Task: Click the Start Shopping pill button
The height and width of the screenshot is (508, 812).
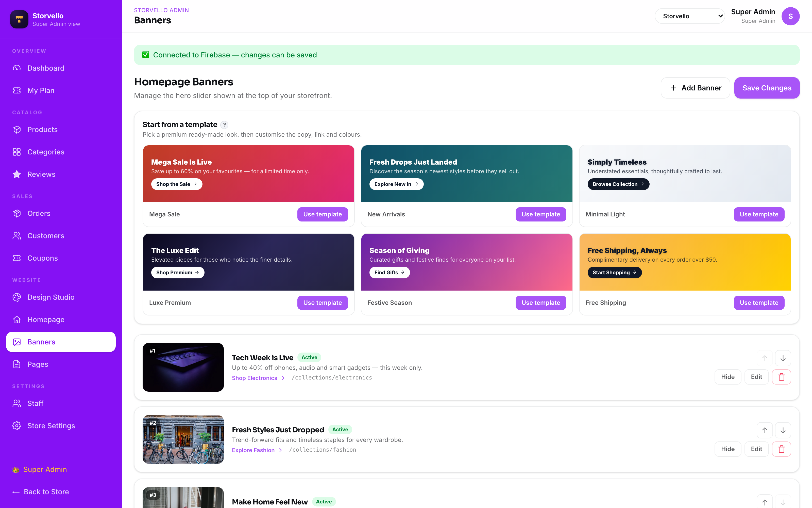Action: [x=614, y=273]
